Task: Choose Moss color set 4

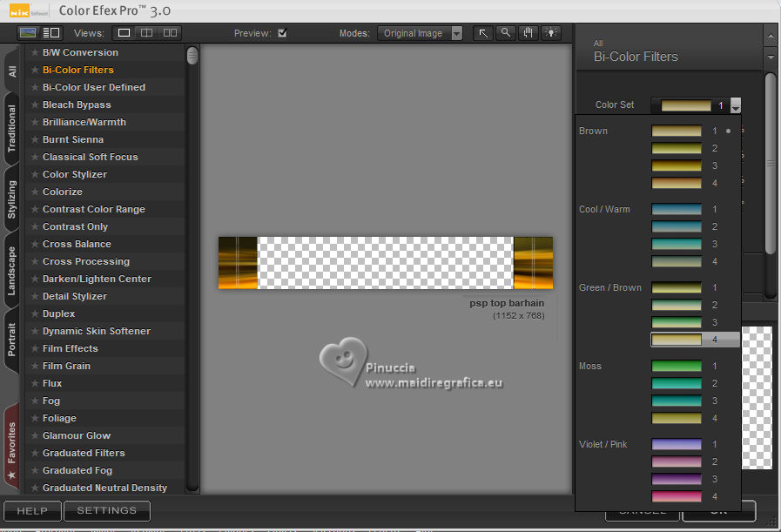Action: (677, 419)
